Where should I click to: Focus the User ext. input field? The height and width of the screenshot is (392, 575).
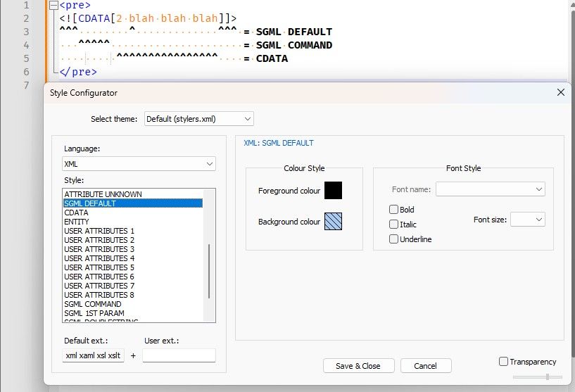coord(179,355)
